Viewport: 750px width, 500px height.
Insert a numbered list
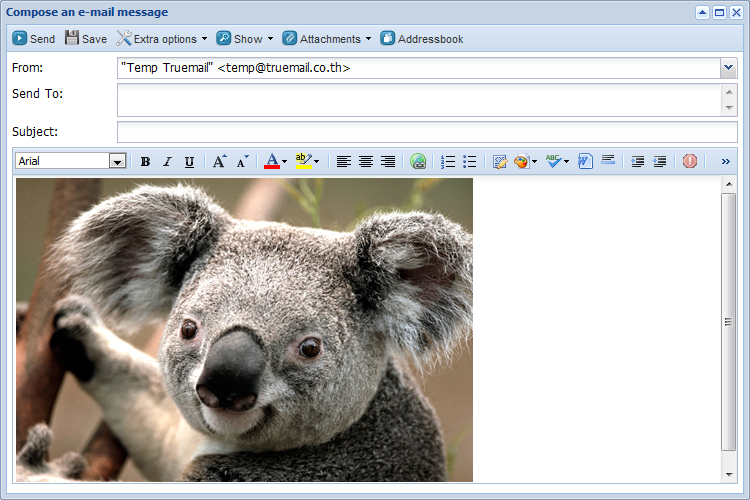[x=448, y=162]
